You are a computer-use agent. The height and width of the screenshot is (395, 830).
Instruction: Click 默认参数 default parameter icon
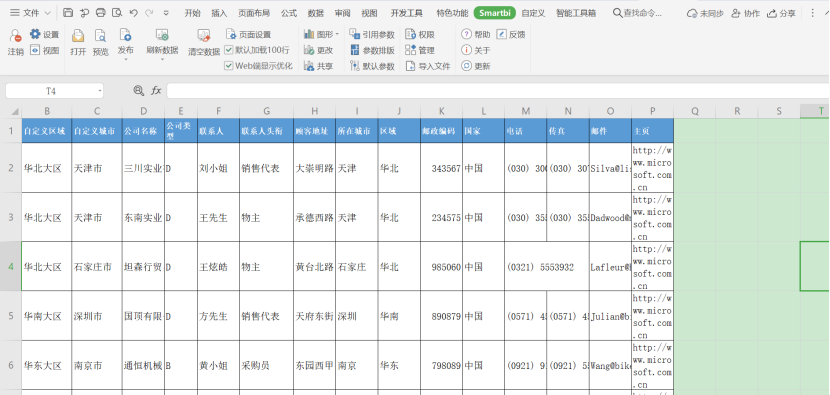[x=355, y=66]
